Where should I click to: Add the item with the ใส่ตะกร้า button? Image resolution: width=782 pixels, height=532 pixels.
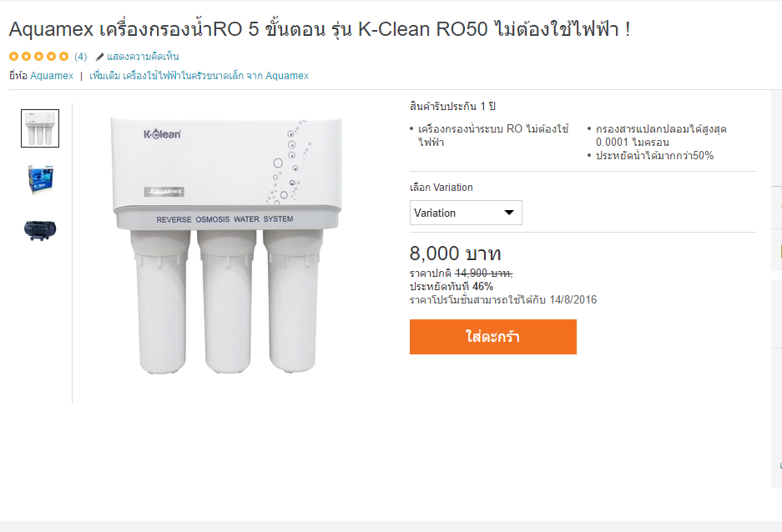pos(492,337)
